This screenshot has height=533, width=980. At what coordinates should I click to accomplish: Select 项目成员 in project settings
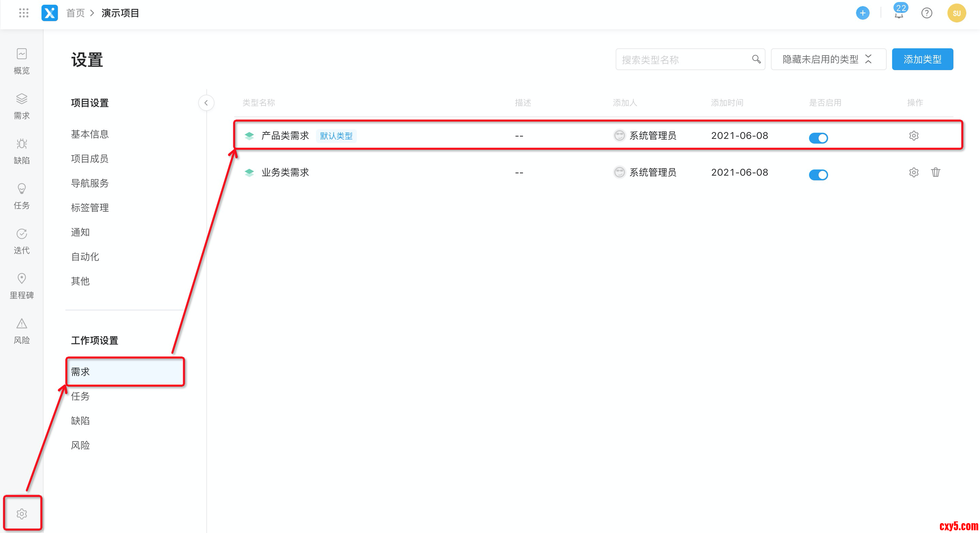[x=90, y=159]
